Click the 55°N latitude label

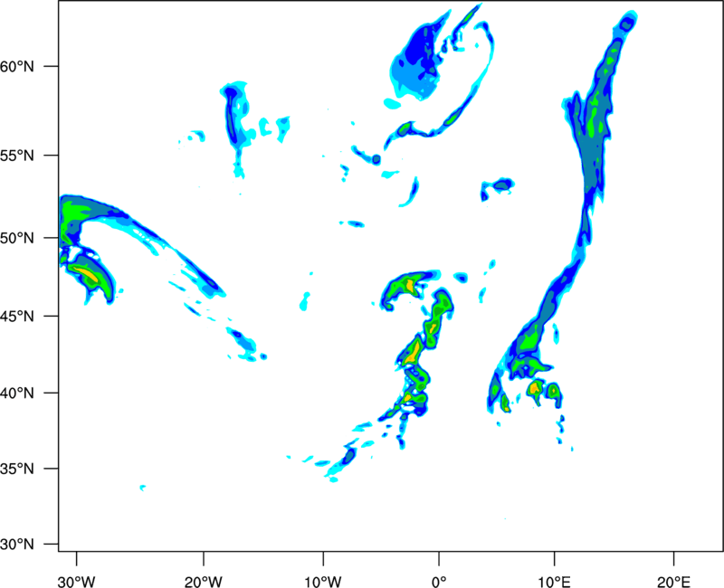click(17, 156)
